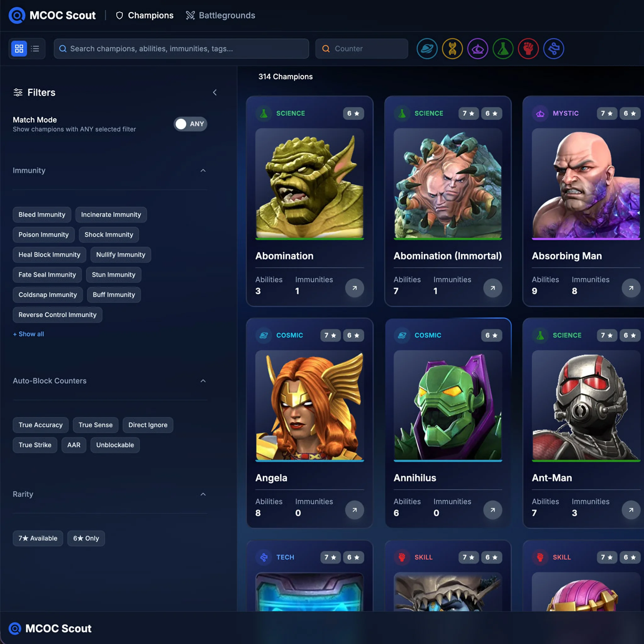Open Abomination (Immortal) details arrow
This screenshot has width=644, height=644.
(493, 288)
